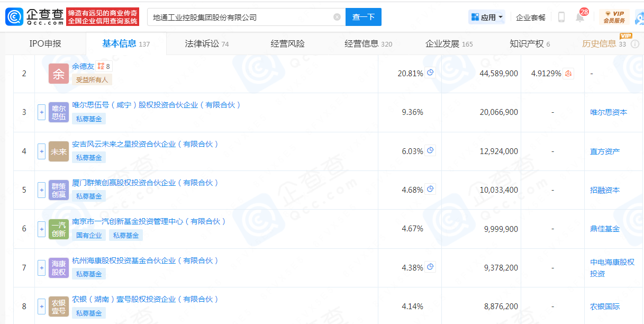Open the 直方资产 link

point(605,151)
